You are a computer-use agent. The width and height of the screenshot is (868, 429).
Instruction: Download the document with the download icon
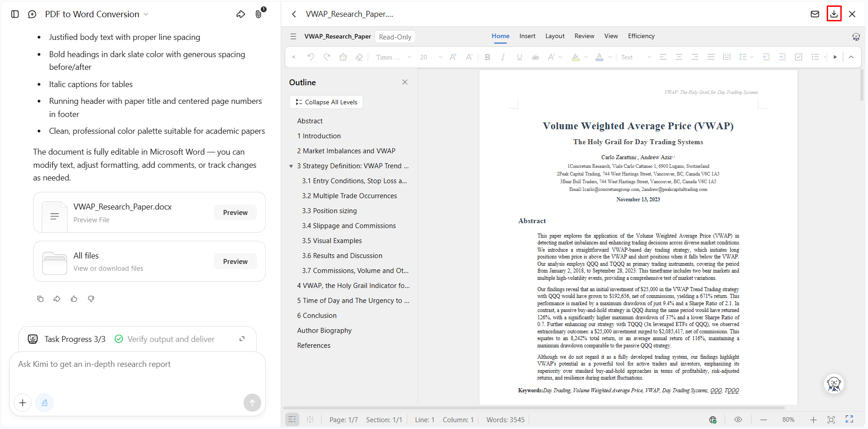click(834, 14)
